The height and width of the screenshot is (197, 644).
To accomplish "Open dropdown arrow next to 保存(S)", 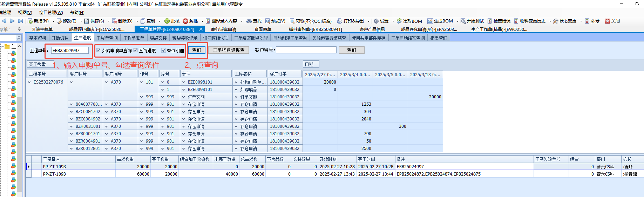I will click(109, 21).
